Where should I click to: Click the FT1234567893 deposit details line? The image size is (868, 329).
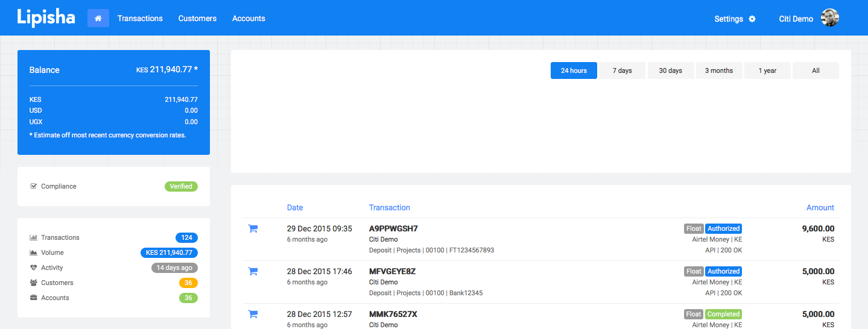pyautogui.click(x=431, y=250)
